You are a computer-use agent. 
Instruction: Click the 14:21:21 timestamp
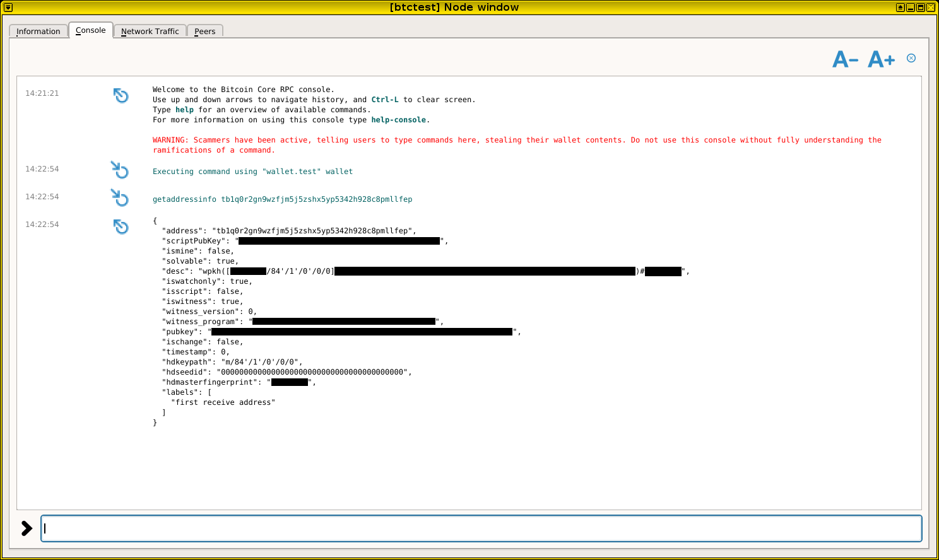[x=42, y=93]
